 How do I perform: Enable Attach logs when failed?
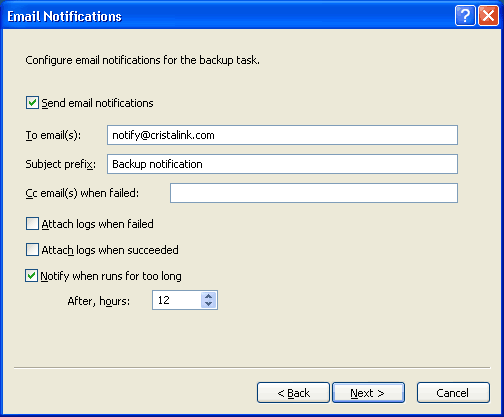tap(32, 224)
